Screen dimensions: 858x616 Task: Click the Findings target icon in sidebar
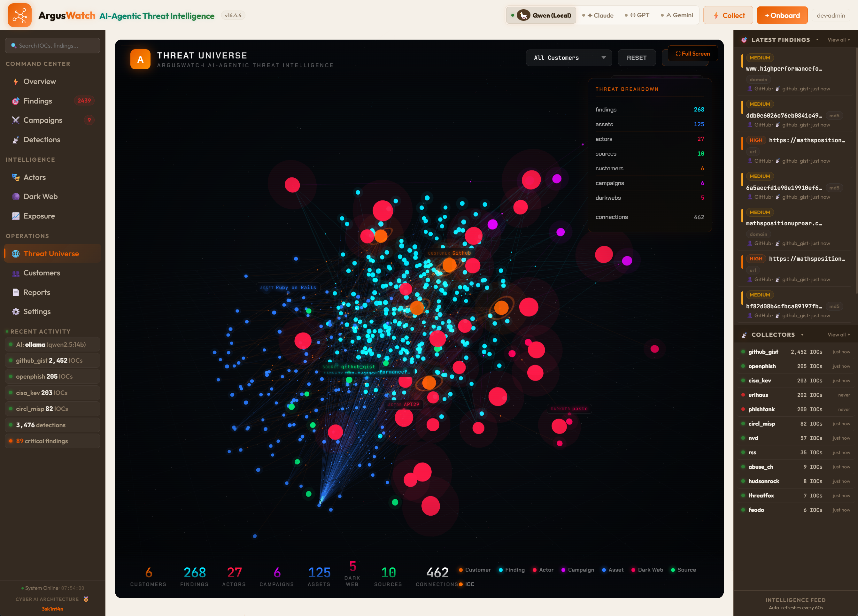click(x=16, y=101)
